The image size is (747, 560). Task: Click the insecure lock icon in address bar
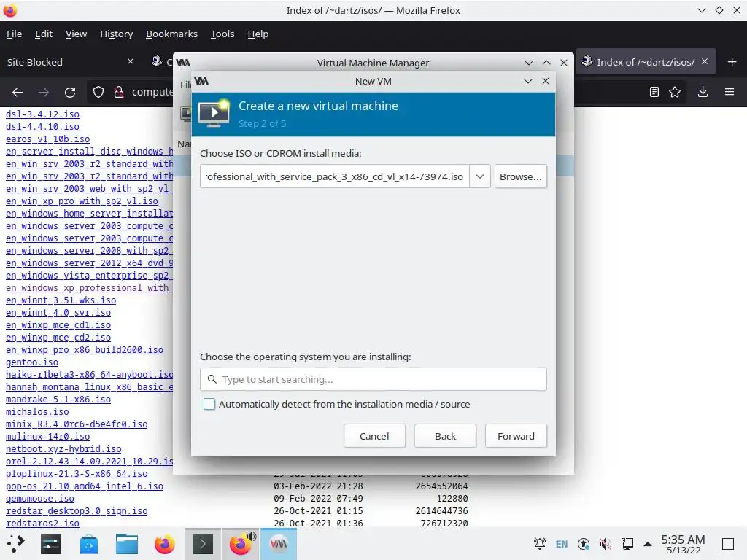coord(119,92)
